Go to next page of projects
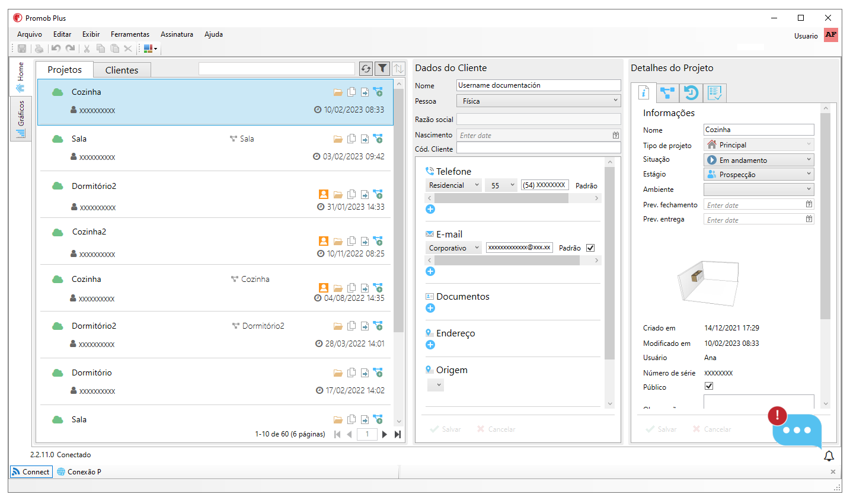This screenshot has width=850, height=504. point(385,434)
